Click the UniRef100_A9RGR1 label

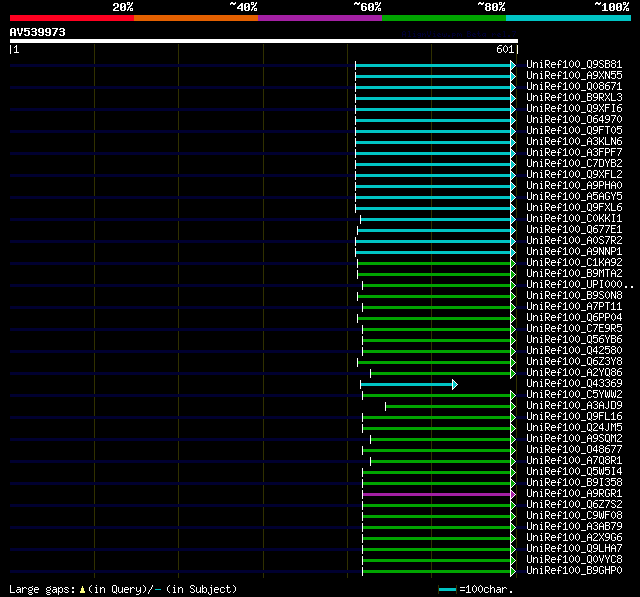[x=574, y=494]
